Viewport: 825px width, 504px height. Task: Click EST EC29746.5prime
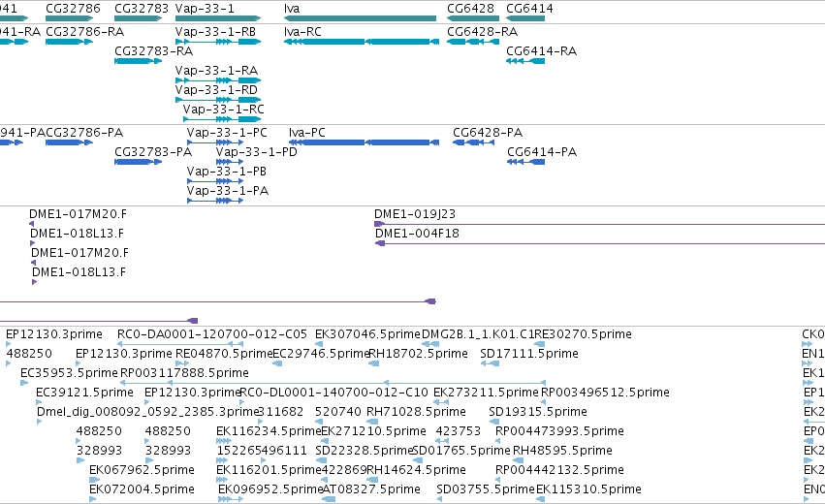coord(321,354)
